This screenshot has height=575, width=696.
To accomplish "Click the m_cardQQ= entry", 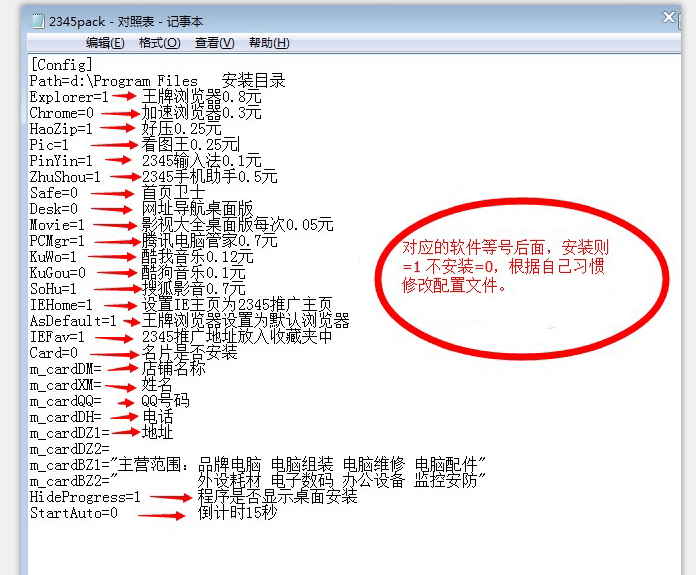I will pos(66,401).
